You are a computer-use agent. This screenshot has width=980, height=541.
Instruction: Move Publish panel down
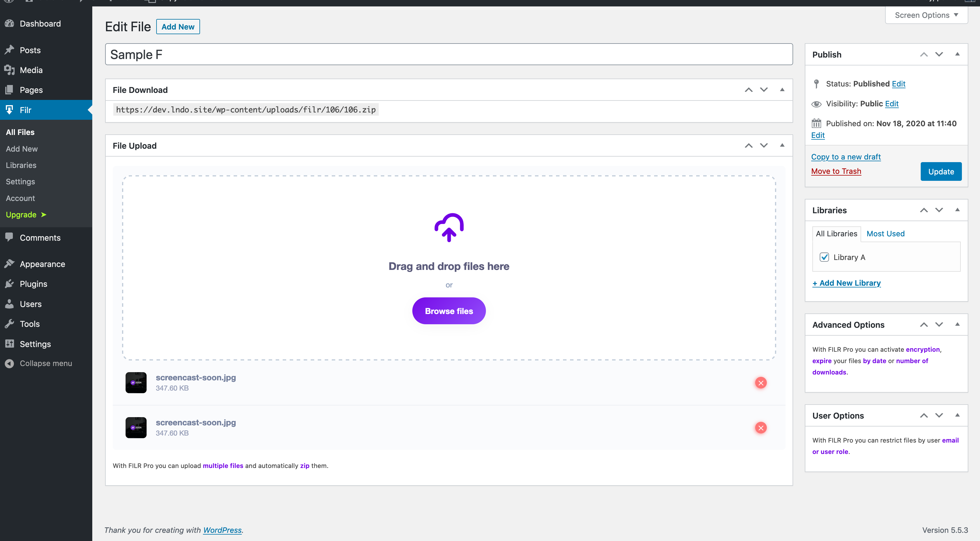[939, 54]
